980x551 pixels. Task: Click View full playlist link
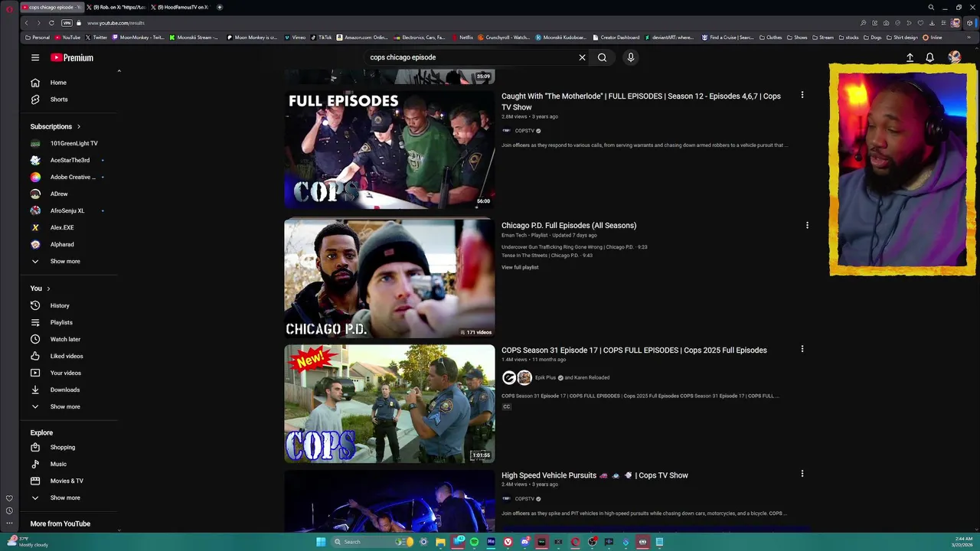pyautogui.click(x=520, y=267)
